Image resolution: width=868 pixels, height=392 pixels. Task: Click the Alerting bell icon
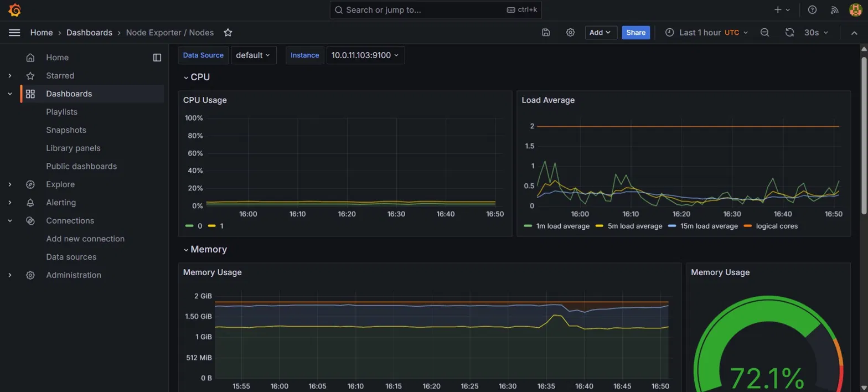click(x=30, y=203)
